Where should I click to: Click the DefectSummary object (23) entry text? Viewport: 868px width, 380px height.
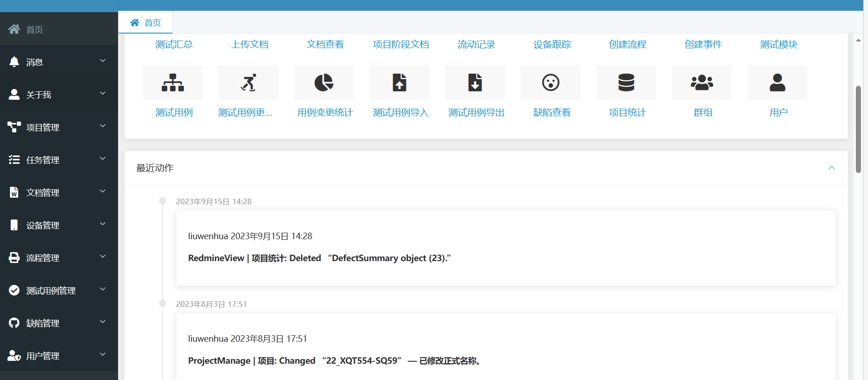(x=320, y=258)
